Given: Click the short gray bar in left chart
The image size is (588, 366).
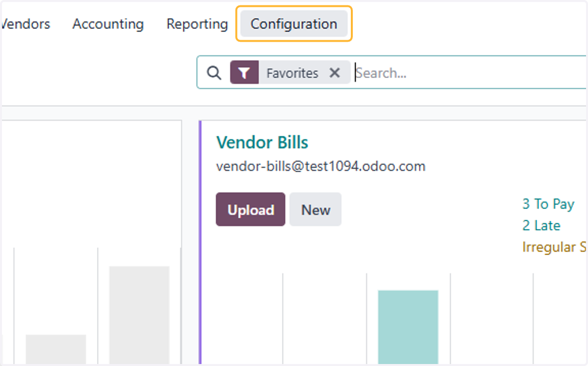Looking at the screenshot, I should 56,349.
